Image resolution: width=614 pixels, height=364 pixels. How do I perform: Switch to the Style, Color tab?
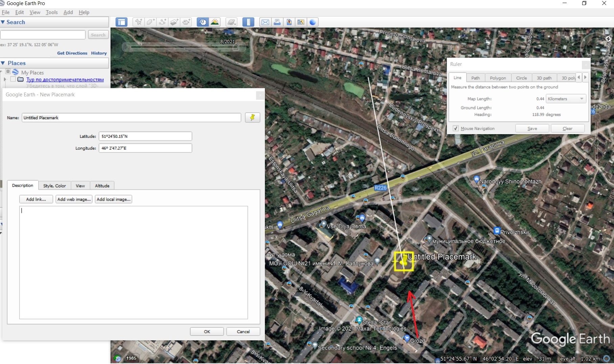(x=54, y=186)
